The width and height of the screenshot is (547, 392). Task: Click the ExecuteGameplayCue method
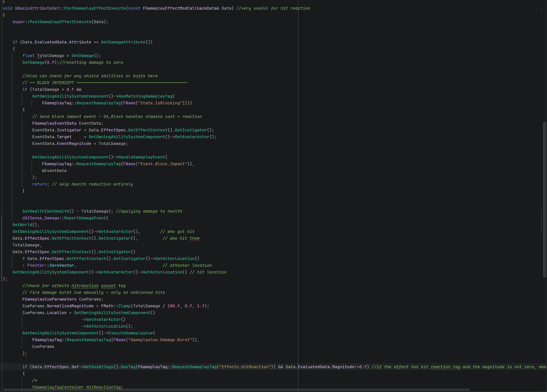[130, 333]
